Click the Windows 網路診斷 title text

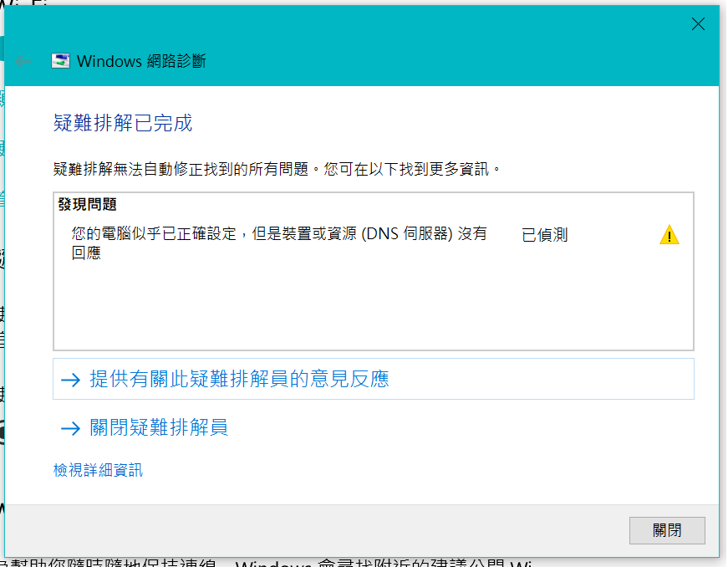tap(141, 61)
